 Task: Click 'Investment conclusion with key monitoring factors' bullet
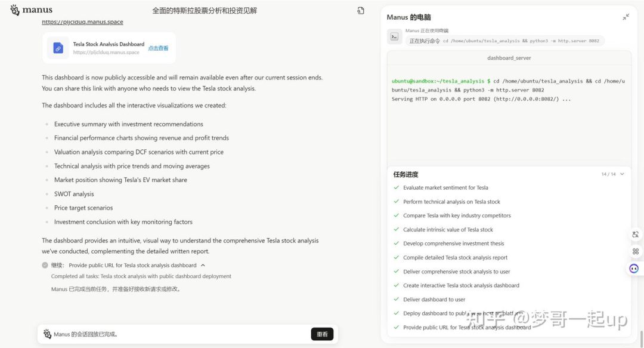[123, 222]
